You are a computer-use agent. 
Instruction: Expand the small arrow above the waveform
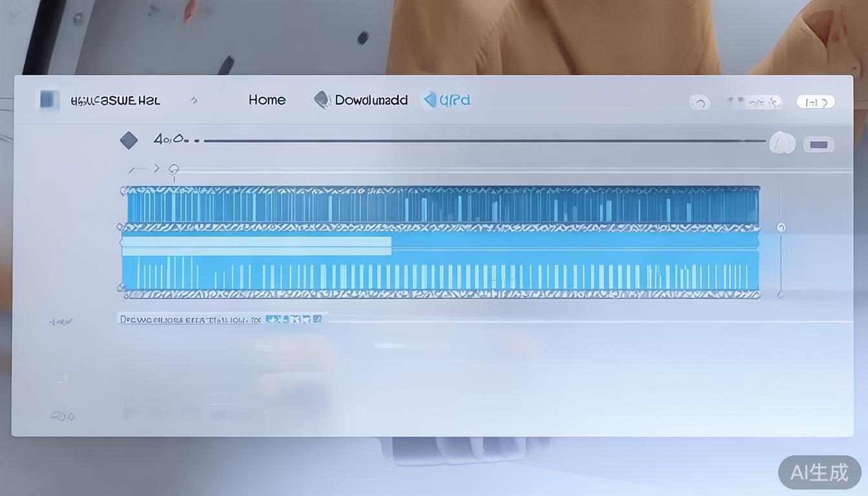point(155,169)
